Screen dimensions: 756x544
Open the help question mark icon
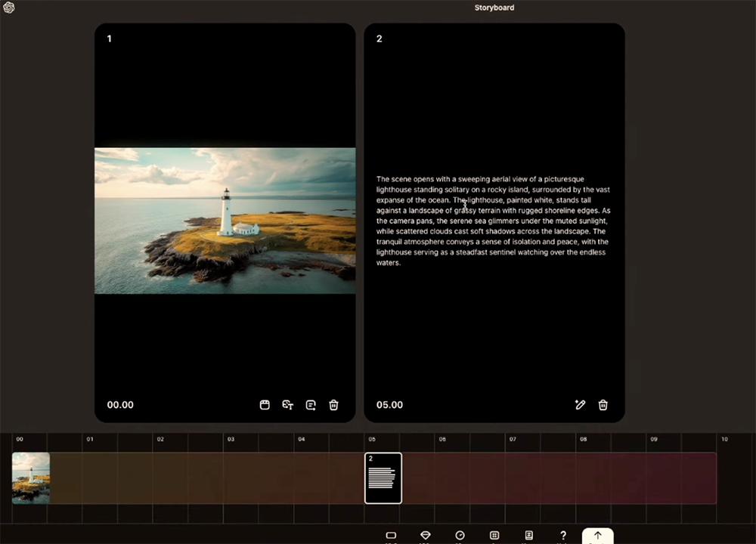(562, 535)
